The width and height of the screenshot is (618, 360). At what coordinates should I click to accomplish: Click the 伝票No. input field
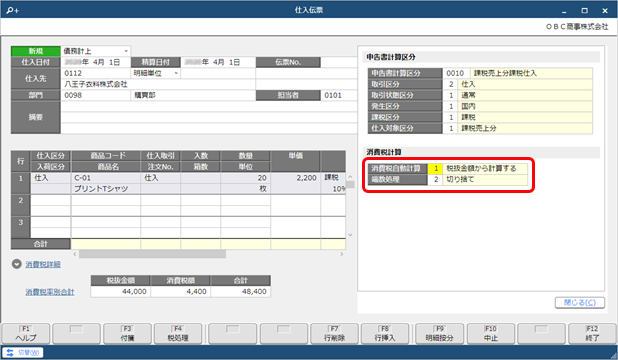pyautogui.click(x=338, y=62)
